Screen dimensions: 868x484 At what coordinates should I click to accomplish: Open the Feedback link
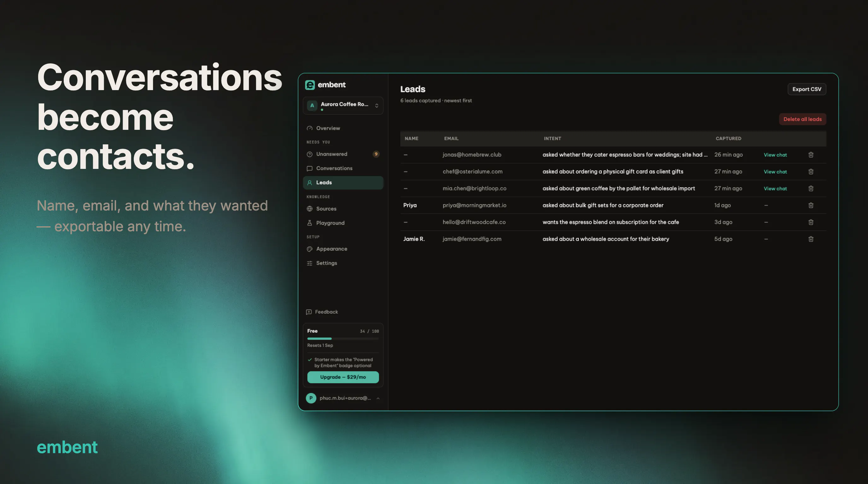coord(322,312)
